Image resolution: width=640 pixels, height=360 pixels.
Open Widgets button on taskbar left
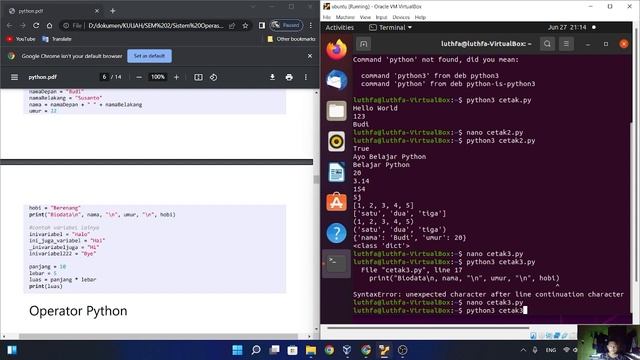coord(12,350)
